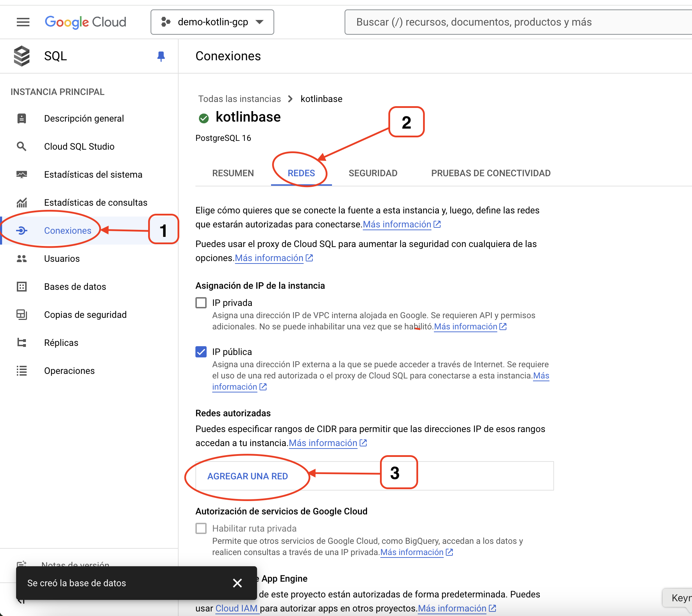The image size is (692, 616).
Task: Click the Operaciones list icon
Action: (x=22, y=371)
